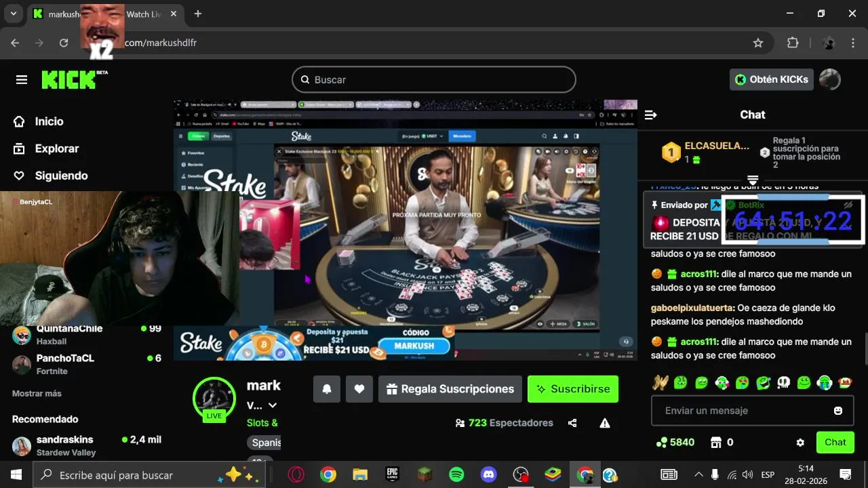Open QuintanaChile channel in sidebar
Viewport: 868px width, 488px height.
[x=87, y=334]
